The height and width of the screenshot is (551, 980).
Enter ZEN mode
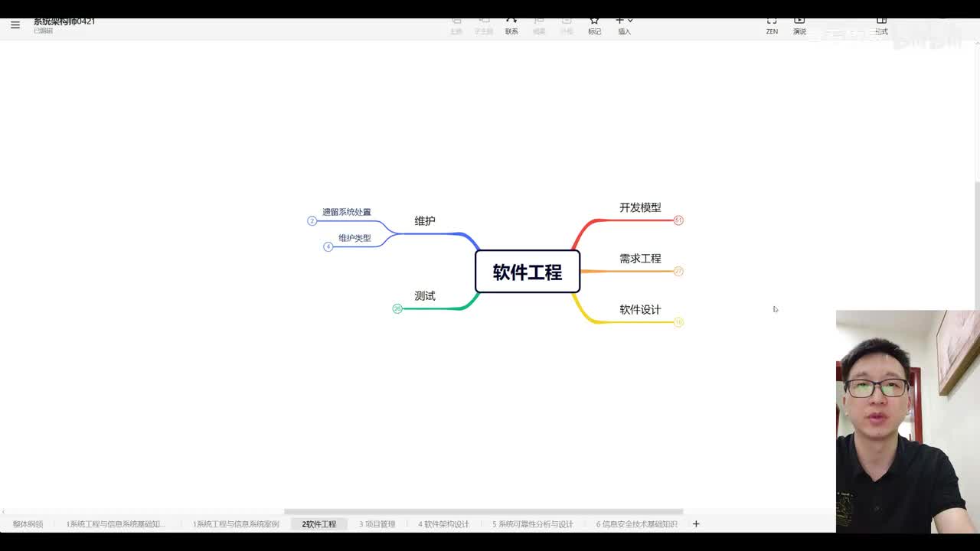click(772, 25)
